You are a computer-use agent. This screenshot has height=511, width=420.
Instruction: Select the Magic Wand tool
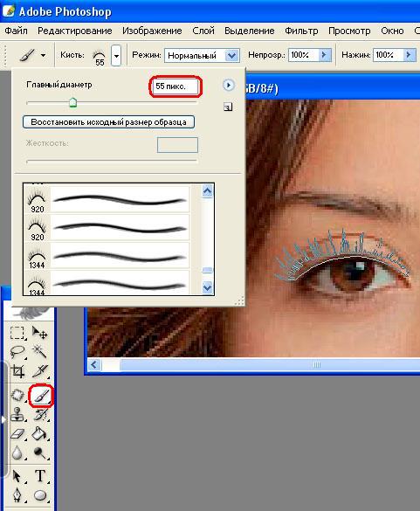click(40, 352)
